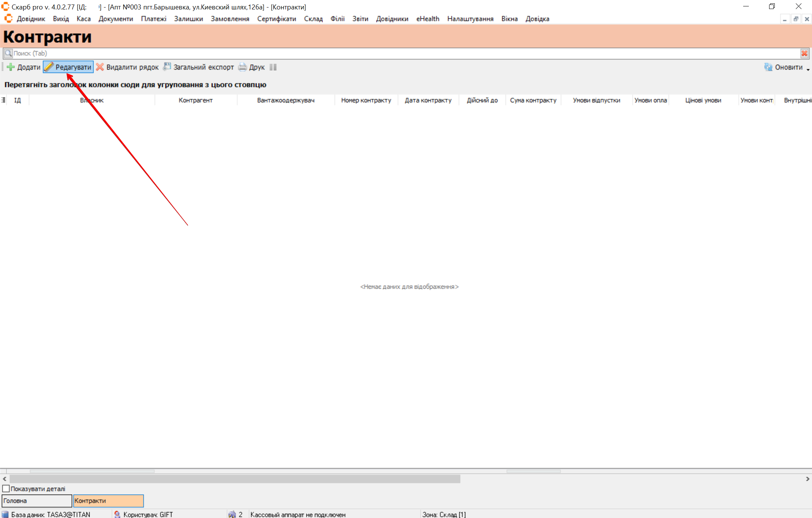Open the Налаштування menu
Screen dimensions: 812x518
[470, 19]
